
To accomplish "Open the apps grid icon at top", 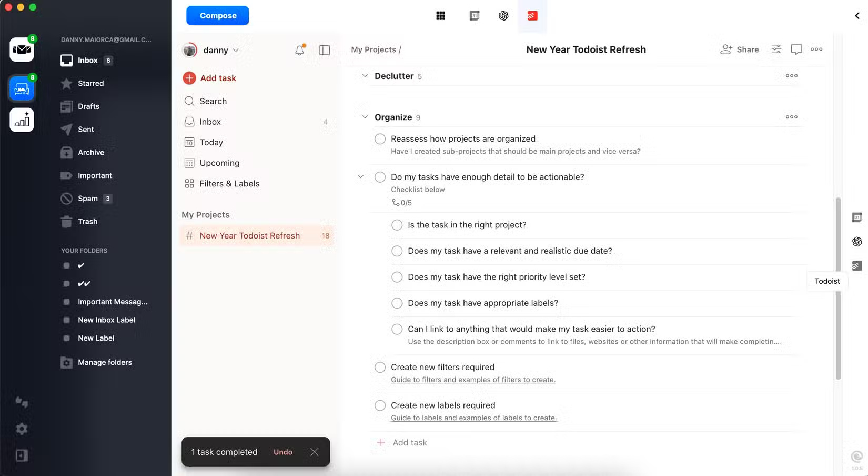I will coord(440,15).
